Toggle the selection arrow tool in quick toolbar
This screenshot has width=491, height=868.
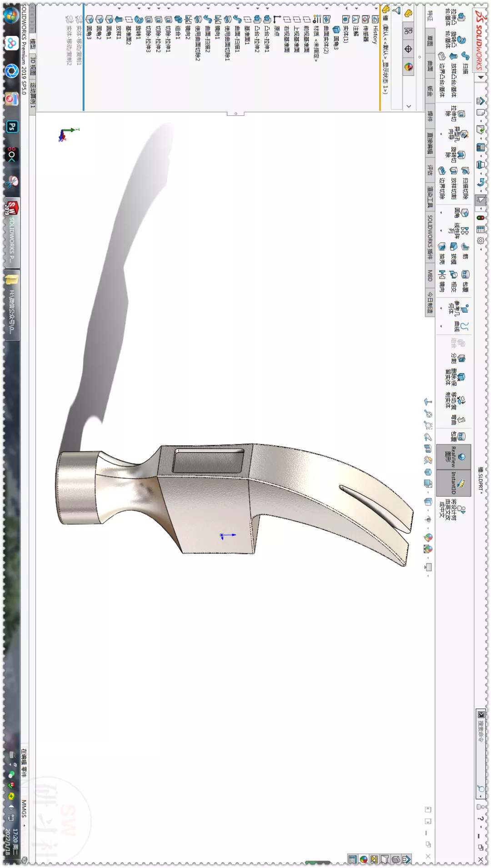pos(481,200)
